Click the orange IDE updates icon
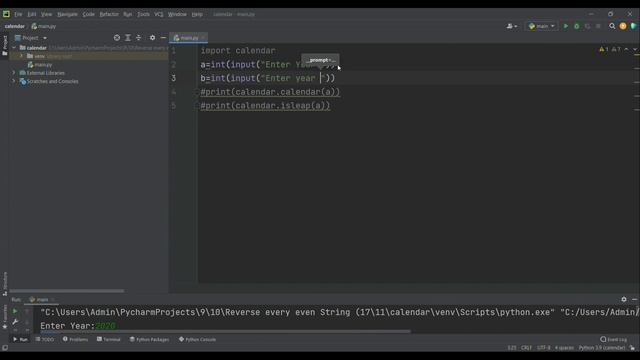 pos(623,26)
